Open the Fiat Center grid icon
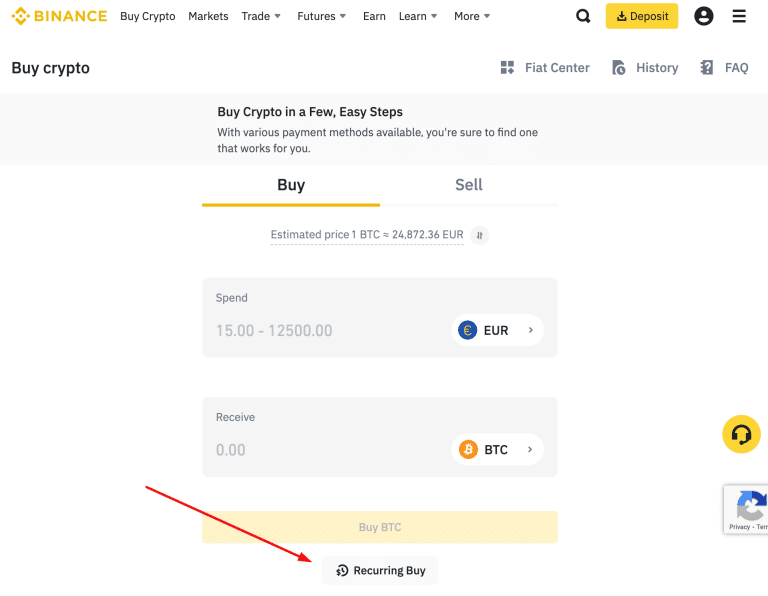Screen dimensions: 768x596 click(x=507, y=68)
